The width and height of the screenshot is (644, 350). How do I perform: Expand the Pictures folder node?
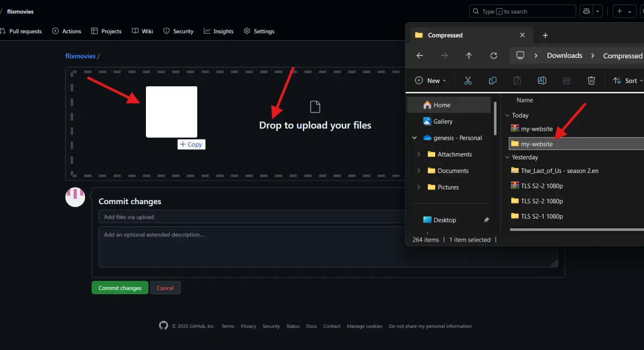(x=419, y=187)
